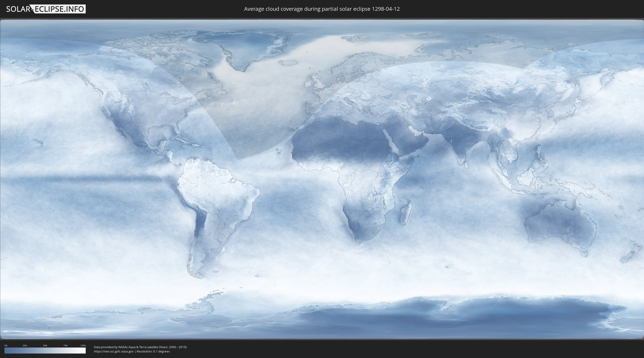Click the 0% legend label
Screen dimensions: 644x358
[x=6, y=345]
